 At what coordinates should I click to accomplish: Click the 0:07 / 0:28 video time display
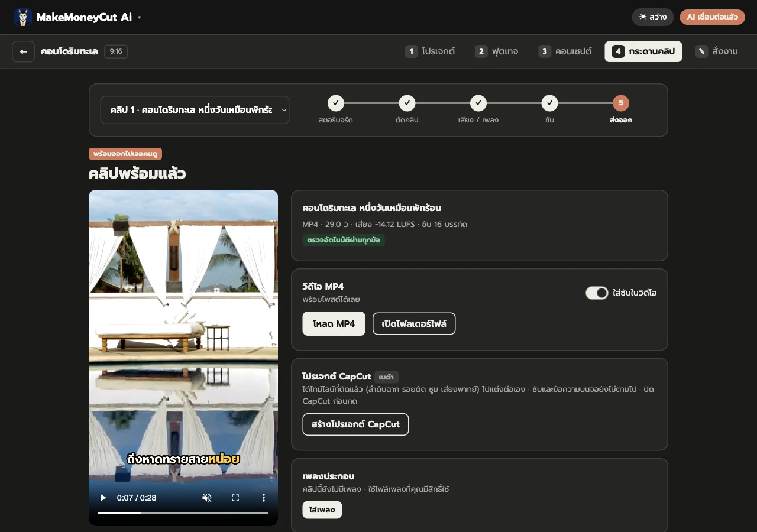tap(137, 498)
